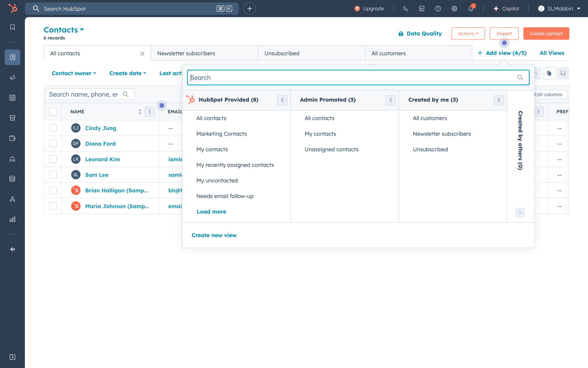Select Leonard Kim's row checkbox
The width and height of the screenshot is (588, 368).
(53, 159)
